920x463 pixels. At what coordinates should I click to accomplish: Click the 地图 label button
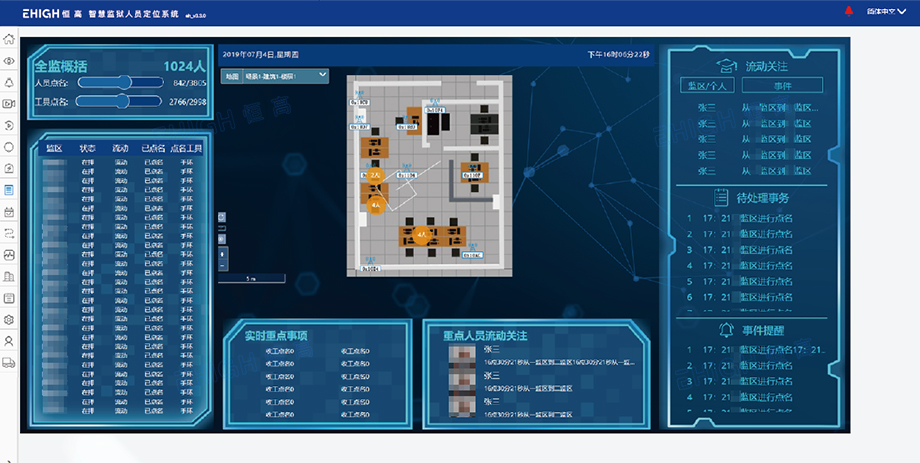click(232, 76)
